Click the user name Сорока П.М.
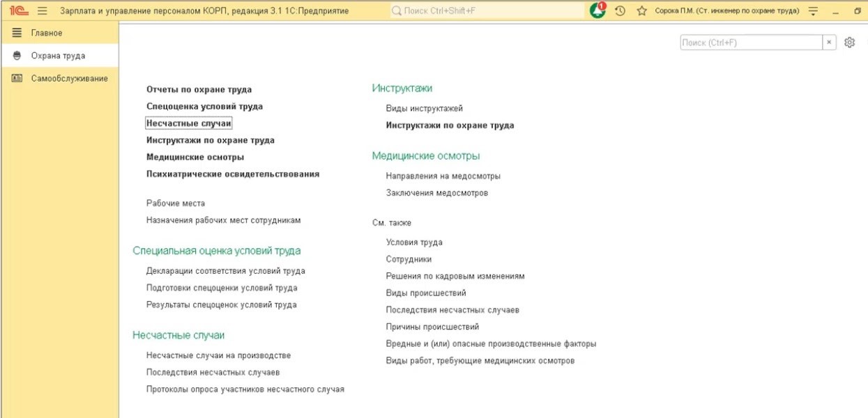 [x=726, y=11]
